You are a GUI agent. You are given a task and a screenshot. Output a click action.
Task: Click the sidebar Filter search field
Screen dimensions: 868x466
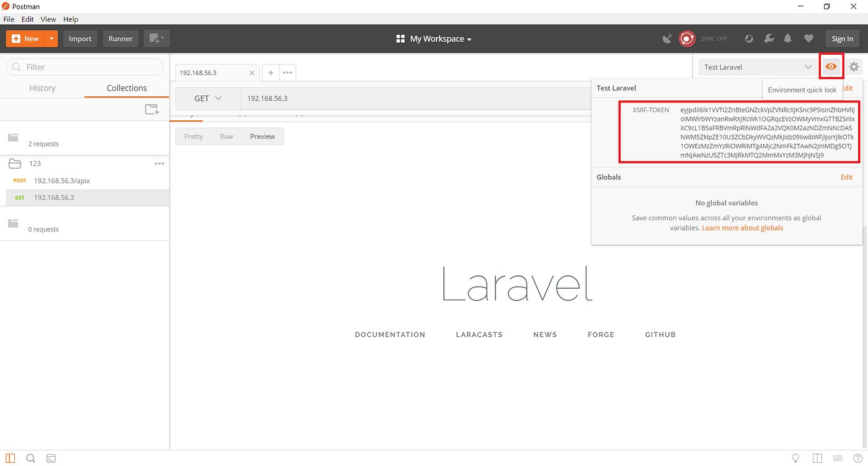85,67
